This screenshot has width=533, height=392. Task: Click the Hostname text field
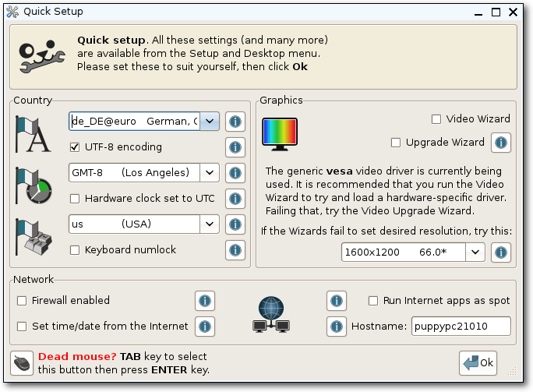tap(461, 327)
